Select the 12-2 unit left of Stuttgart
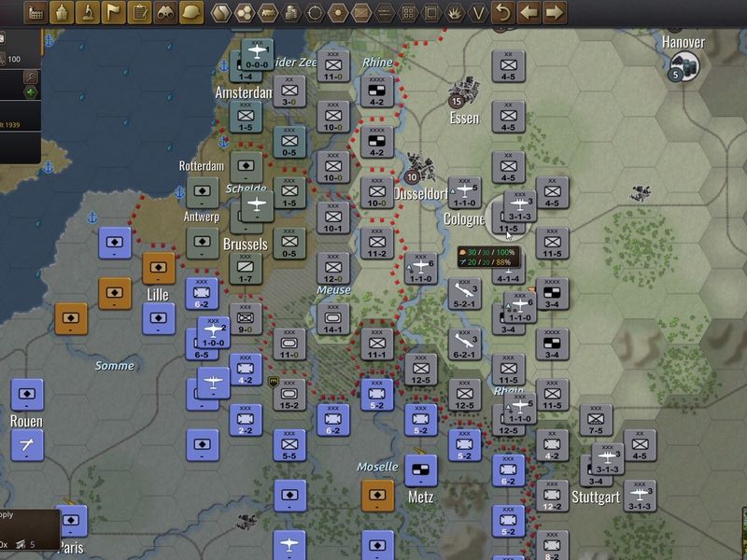Image resolution: width=747 pixels, height=560 pixels. pos(552,497)
